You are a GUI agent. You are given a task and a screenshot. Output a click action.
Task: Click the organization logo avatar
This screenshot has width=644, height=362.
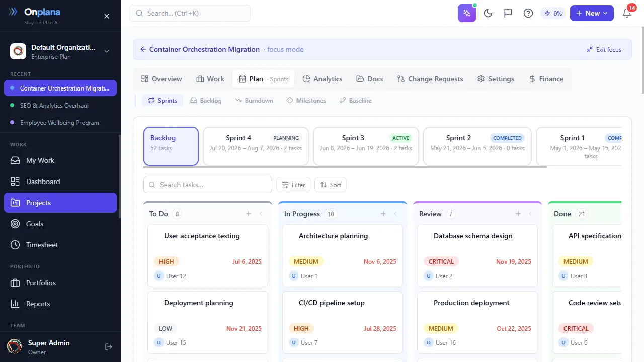point(18,51)
